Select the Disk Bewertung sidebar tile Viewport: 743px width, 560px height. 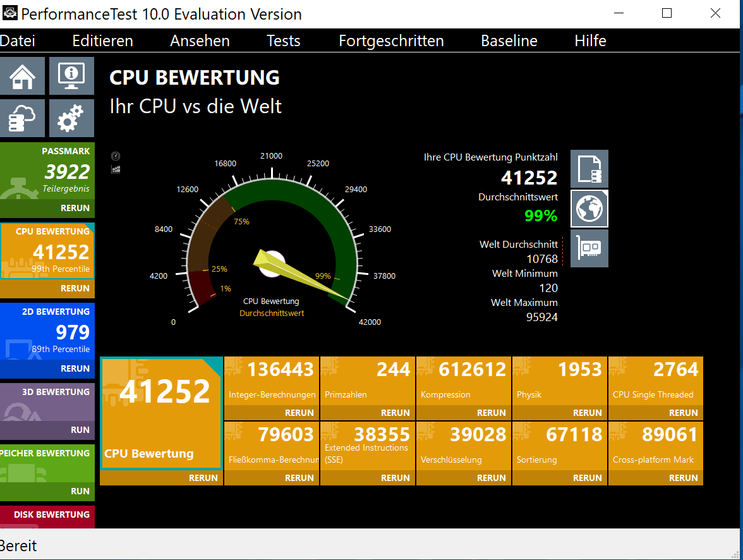click(x=47, y=517)
